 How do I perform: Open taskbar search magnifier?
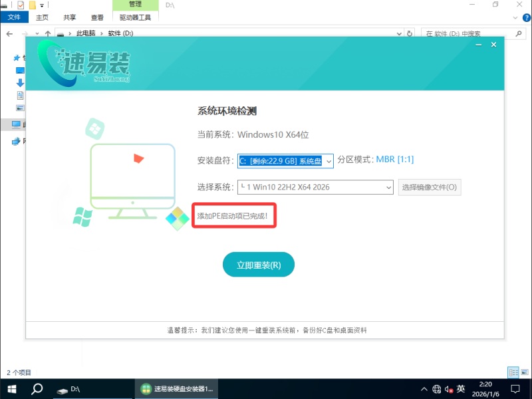point(37,388)
